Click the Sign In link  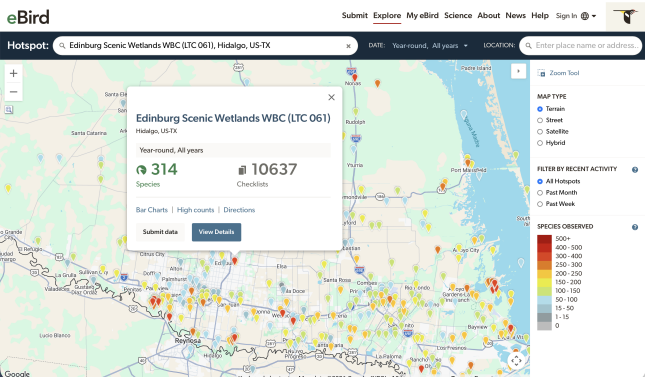click(566, 16)
